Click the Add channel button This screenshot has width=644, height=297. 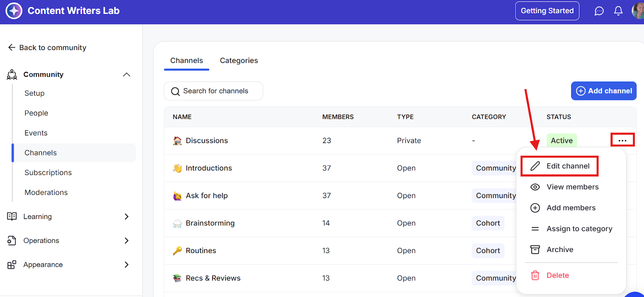click(603, 91)
